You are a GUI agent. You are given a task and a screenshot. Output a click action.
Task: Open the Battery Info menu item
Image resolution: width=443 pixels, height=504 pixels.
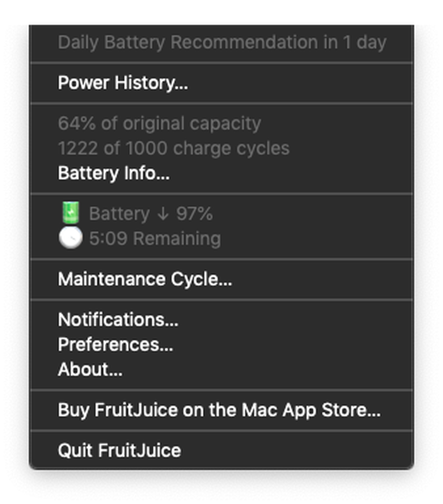pos(114,174)
